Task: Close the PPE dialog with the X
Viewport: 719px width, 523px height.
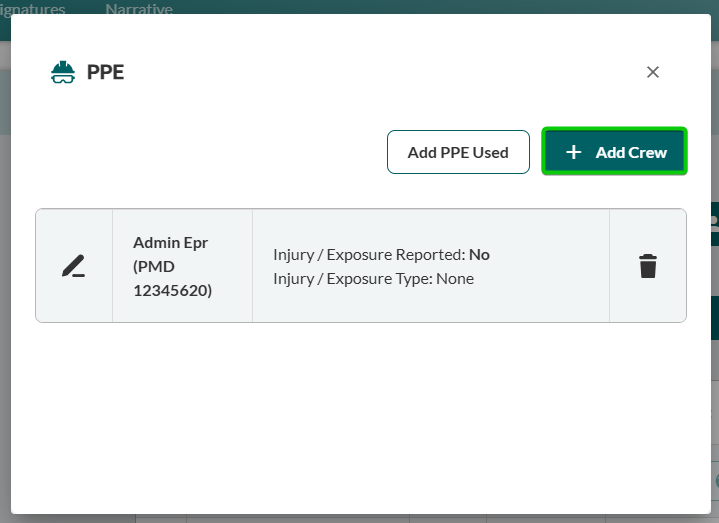Action: coord(653,72)
